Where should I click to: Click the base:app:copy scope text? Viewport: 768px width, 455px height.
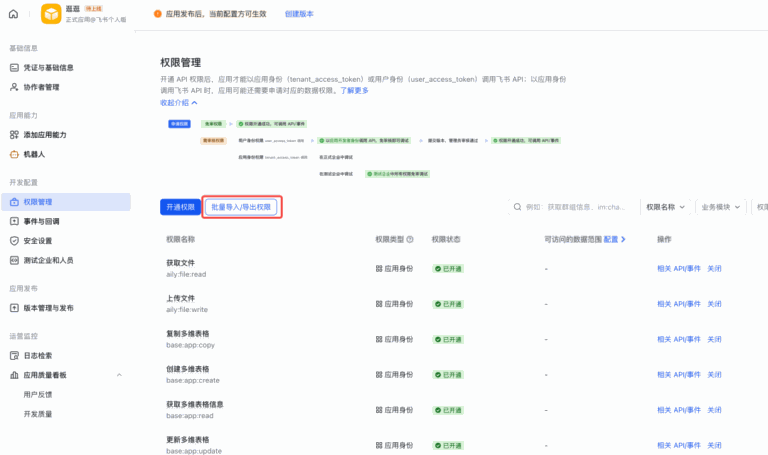pyautogui.click(x=191, y=345)
